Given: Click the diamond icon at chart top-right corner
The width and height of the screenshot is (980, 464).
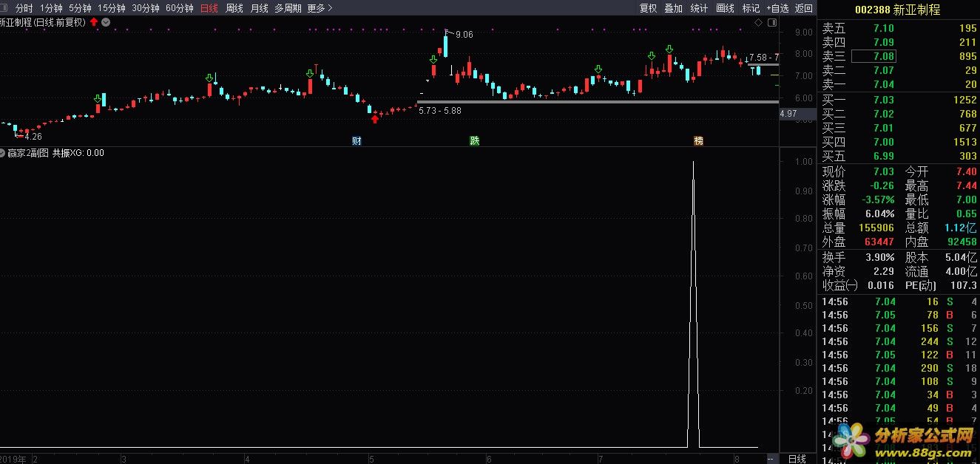Looking at the screenshot, I should (x=758, y=23).
